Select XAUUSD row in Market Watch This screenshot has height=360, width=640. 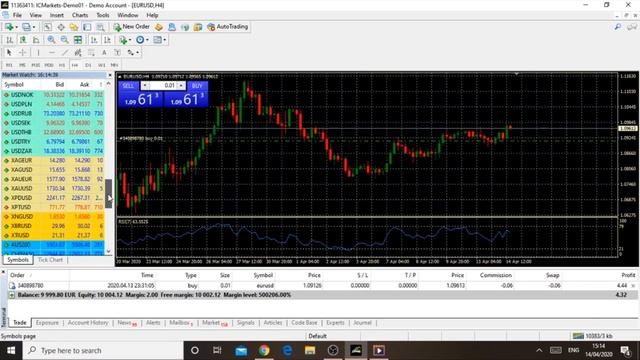(x=53, y=189)
